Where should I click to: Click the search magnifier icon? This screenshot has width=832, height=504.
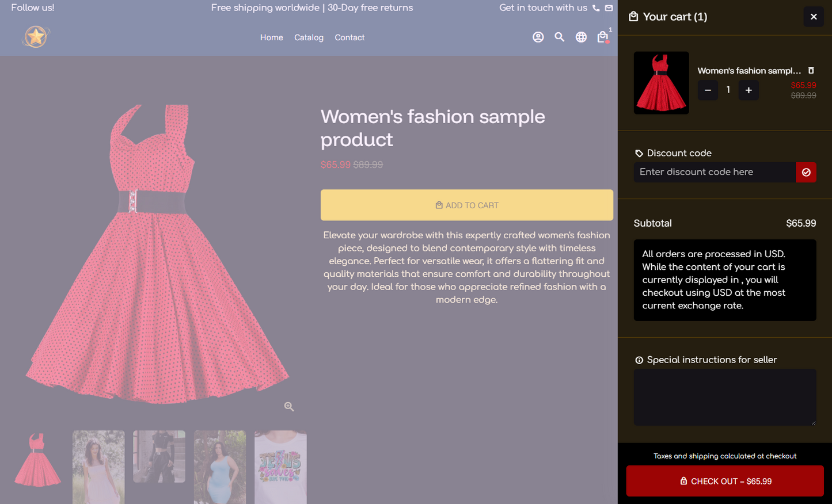[559, 37]
